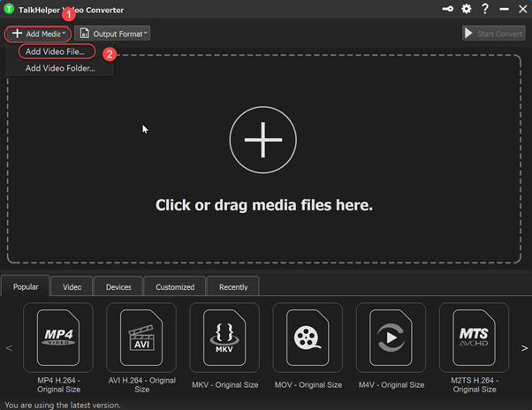This screenshot has height=410, width=532.
Task: Choose Add Video Folder... menu entry
Action: pos(60,68)
